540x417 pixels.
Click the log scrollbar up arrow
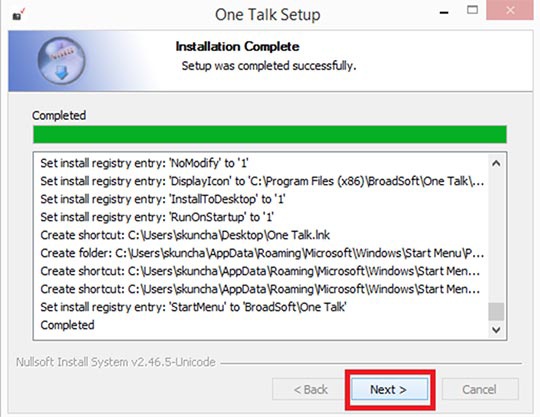pyautogui.click(x=496, y=163)
